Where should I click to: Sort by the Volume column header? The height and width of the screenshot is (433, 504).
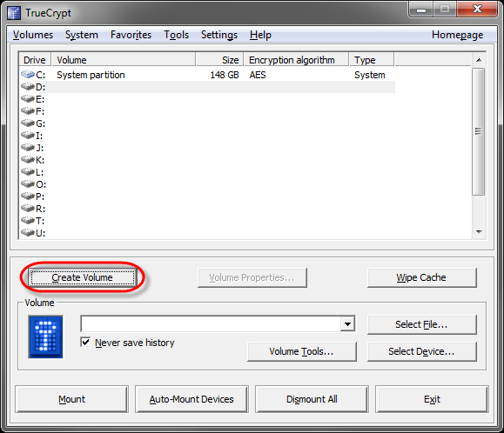click(x=124, y=60)
